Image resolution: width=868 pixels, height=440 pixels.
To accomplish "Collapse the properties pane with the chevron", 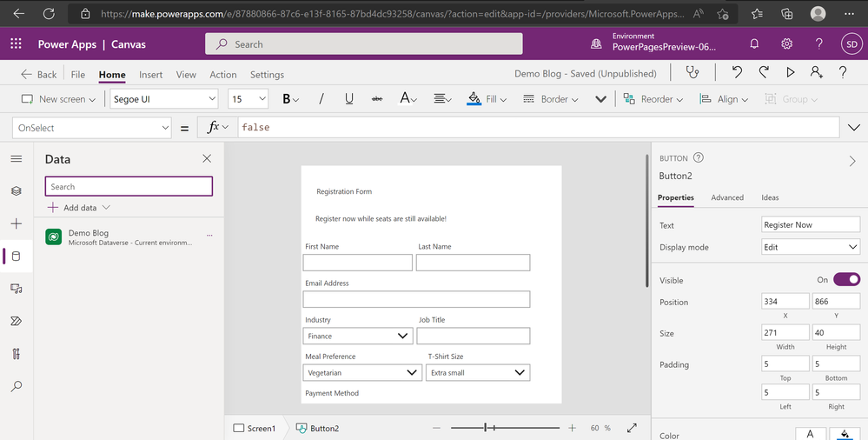I will (852, 161).
